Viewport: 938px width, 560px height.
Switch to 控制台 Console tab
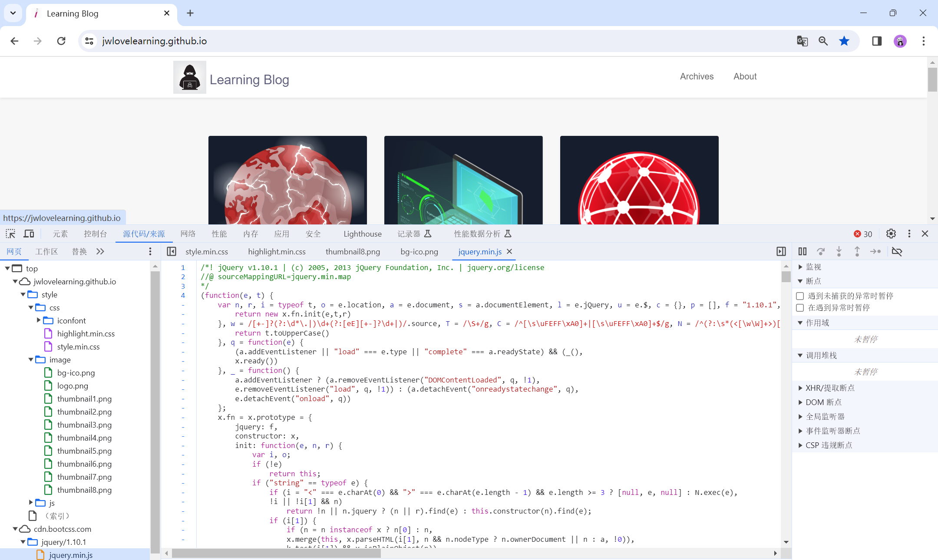(x=95, y=234)
